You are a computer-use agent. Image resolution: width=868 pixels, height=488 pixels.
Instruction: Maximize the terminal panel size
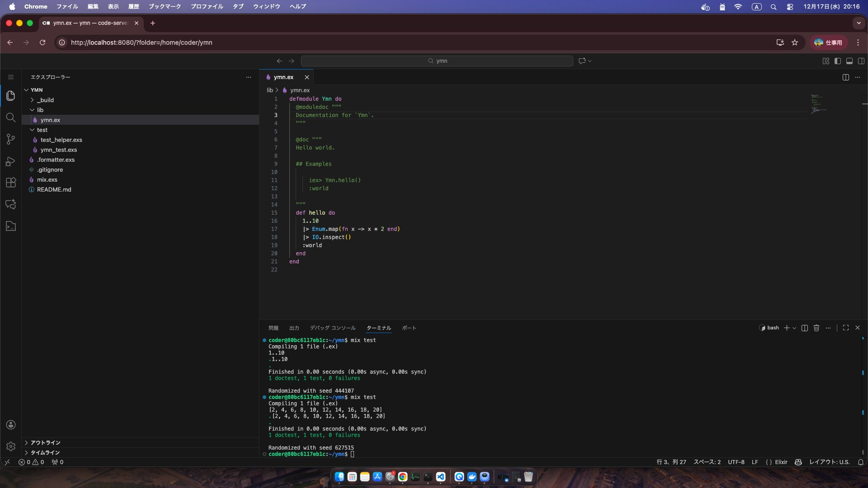pos(846,328)
